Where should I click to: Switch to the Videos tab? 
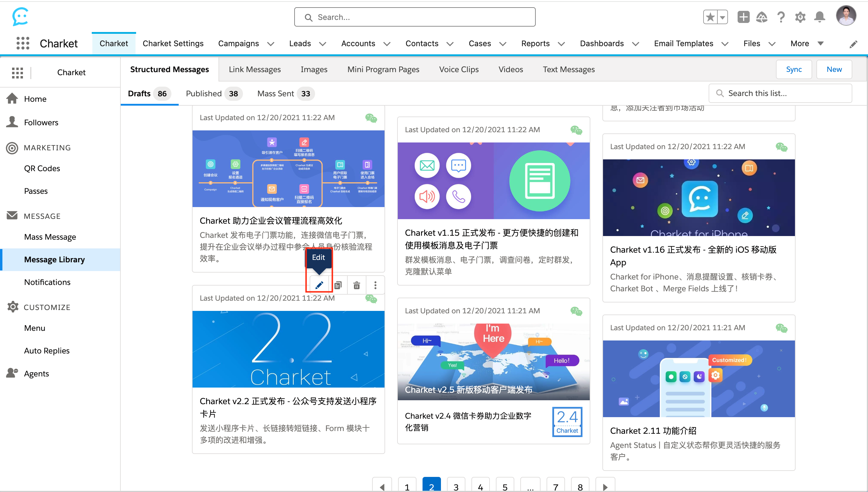click(x=511, y=69)
